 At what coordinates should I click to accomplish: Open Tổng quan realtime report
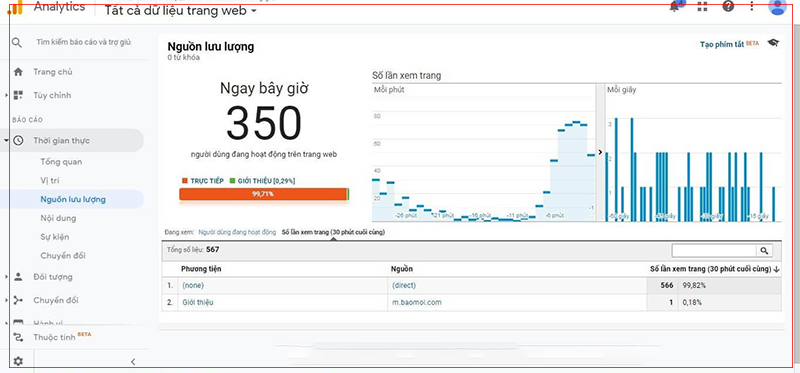pyautogui.click(x=61, y=162)
